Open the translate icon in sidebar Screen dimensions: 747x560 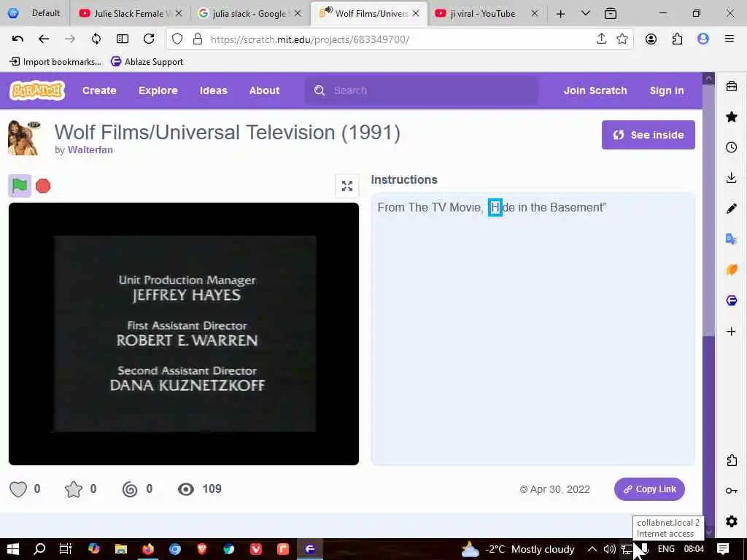pos(732,239)
